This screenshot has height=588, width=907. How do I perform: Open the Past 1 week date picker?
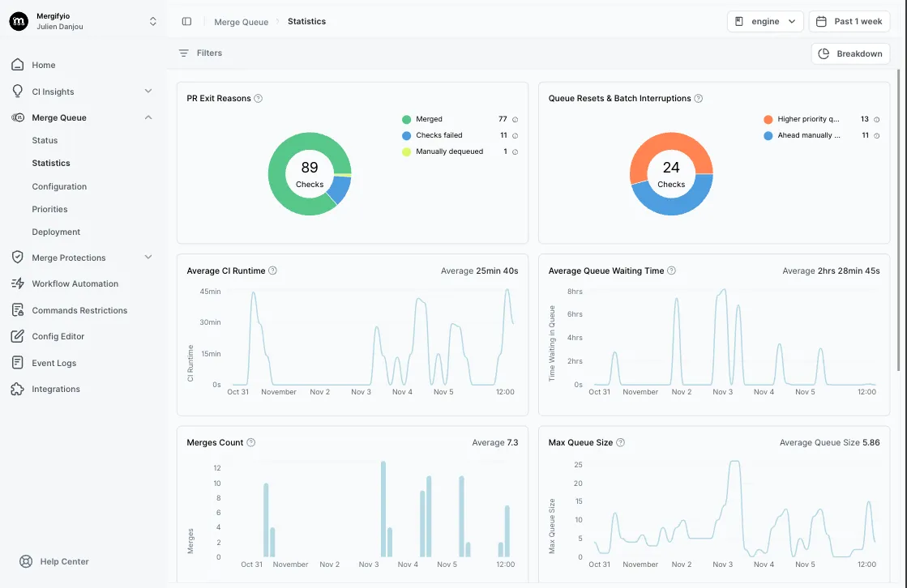click(x=849, y=22)
